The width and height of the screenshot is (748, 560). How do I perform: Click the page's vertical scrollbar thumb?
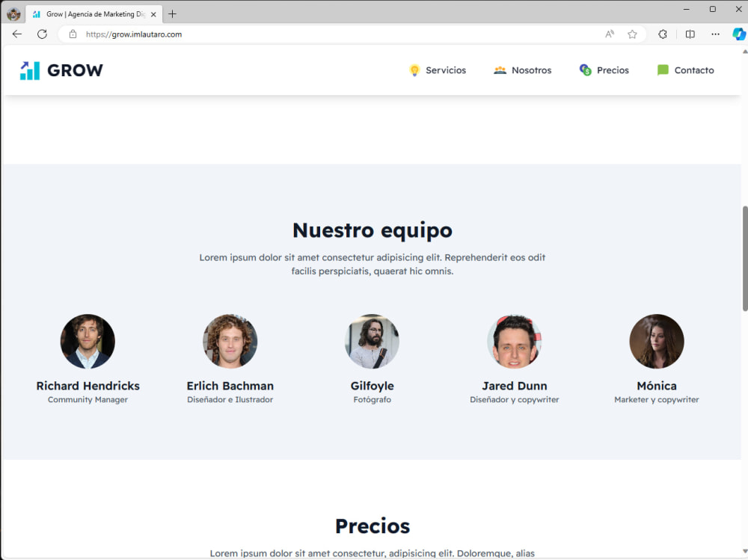tap(745, 259)
